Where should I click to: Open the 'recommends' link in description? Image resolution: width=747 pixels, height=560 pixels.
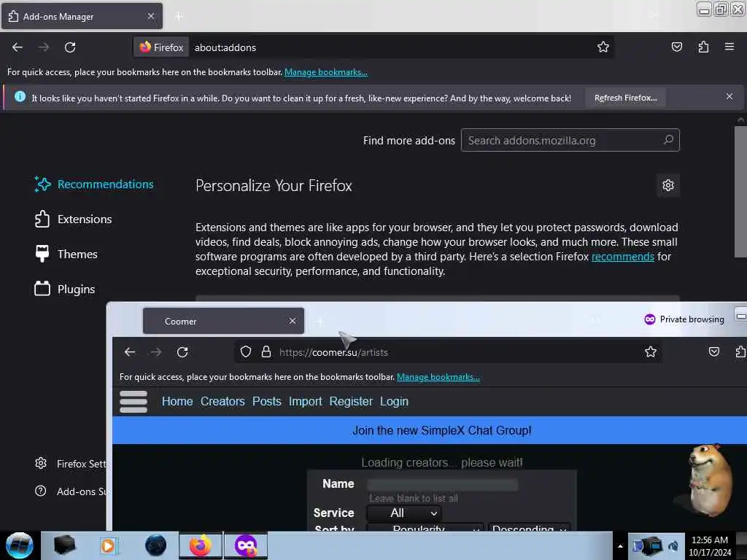pyautogui.click(x=623, y=257)
